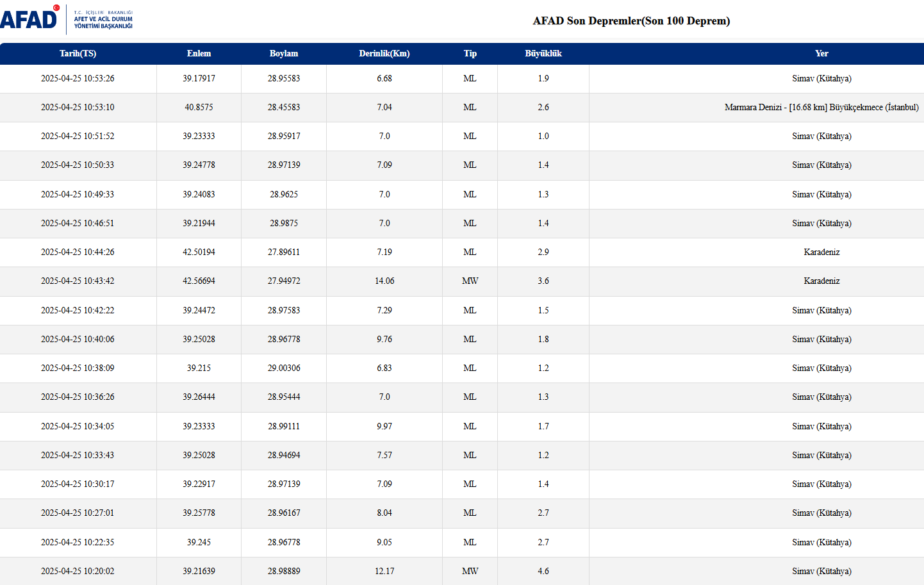Click the 'AFAD Son Depremler(Son 100 Deprem)' title
Viewport: 924px width, 585px height.
click(x=631, y=21)
